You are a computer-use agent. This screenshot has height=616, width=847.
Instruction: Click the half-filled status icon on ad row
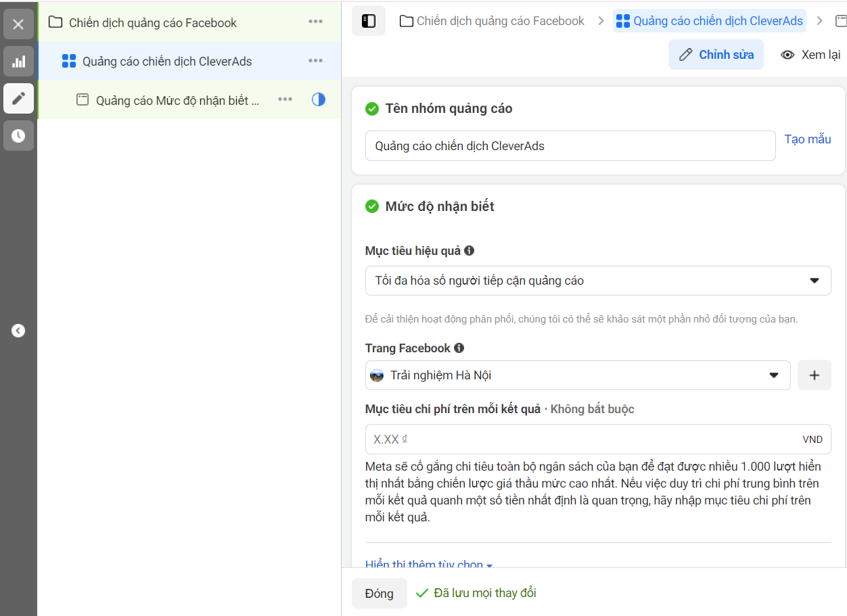[x=319, y=99]
